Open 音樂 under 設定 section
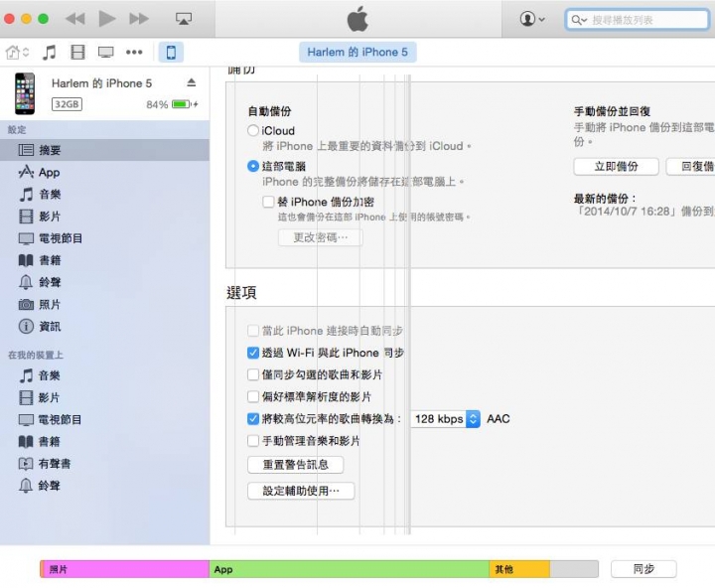Viewport: 715px width, 588px height. 105,195
